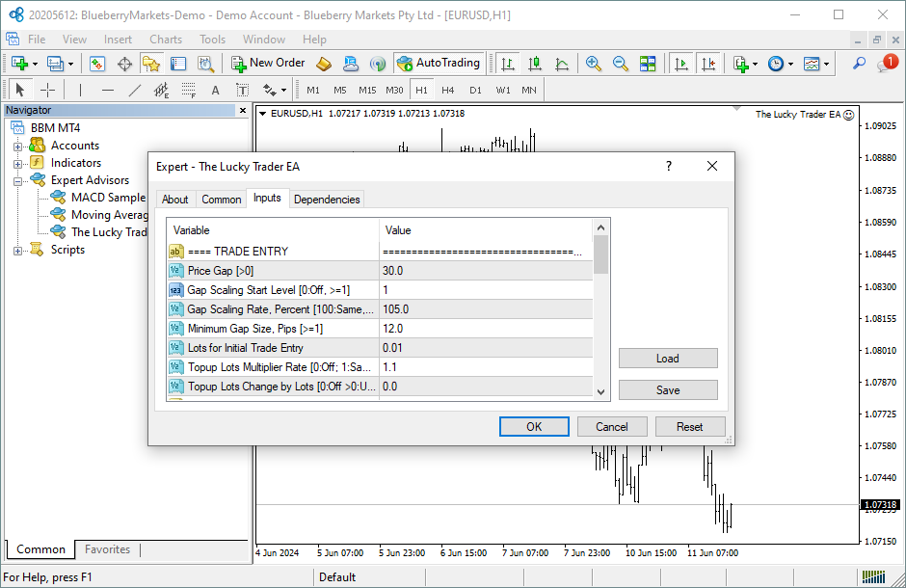Close the Navigator panel
The height and width of the screenshot is (588, 906).
tap(243, 110)
